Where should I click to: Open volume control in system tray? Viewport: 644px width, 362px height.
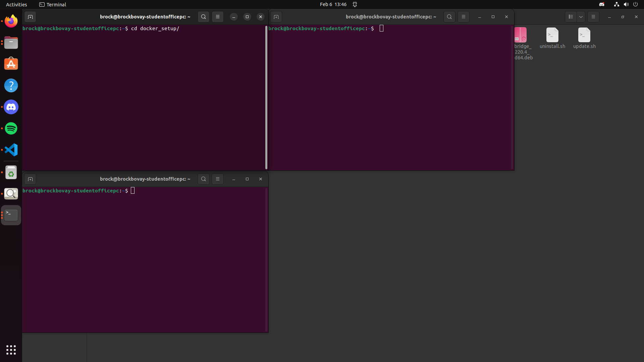pyautogui.click(x=626, y=4)
